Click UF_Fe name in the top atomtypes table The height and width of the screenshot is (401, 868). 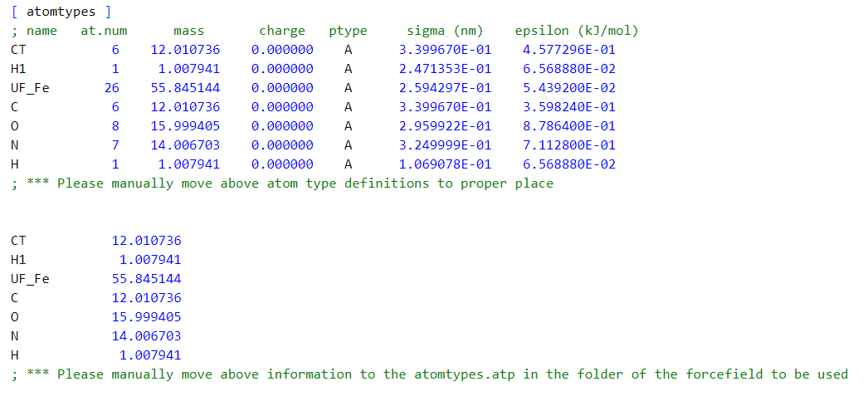pos(30,88)
